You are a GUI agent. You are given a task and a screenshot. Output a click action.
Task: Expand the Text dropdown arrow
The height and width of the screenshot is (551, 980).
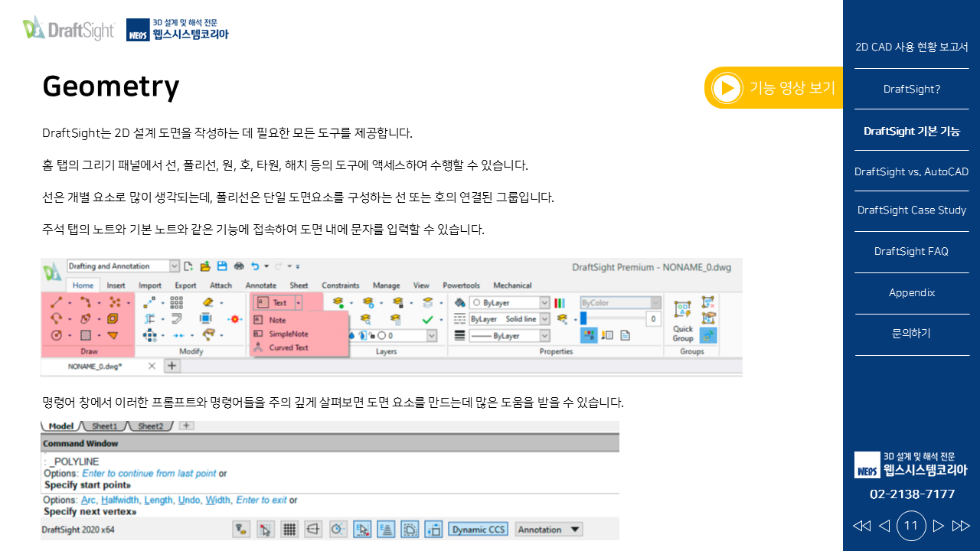pyautogui.click(x=299, y=303)
